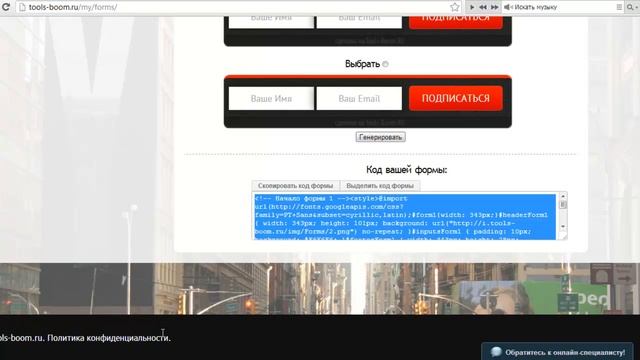The image size is (640, 360).
Task: Switch to 'Скопировать код формы' tab
Action: click(x=296, y=186)
